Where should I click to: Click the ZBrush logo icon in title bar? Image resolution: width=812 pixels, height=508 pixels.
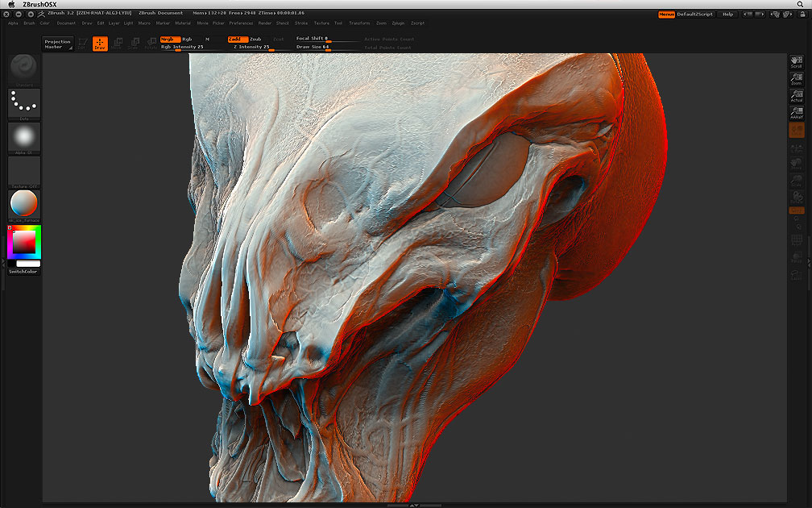(x=41, y=14)
